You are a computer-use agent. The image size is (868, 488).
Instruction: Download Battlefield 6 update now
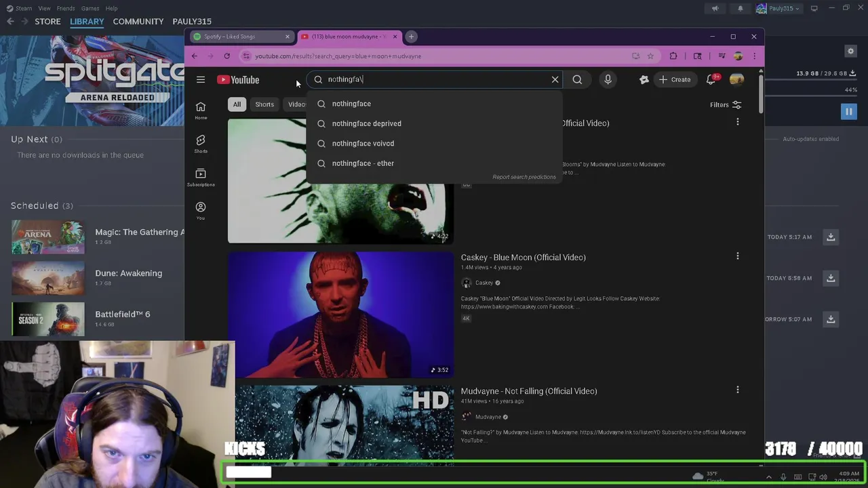pyautogui.click(x=831, y=319)
